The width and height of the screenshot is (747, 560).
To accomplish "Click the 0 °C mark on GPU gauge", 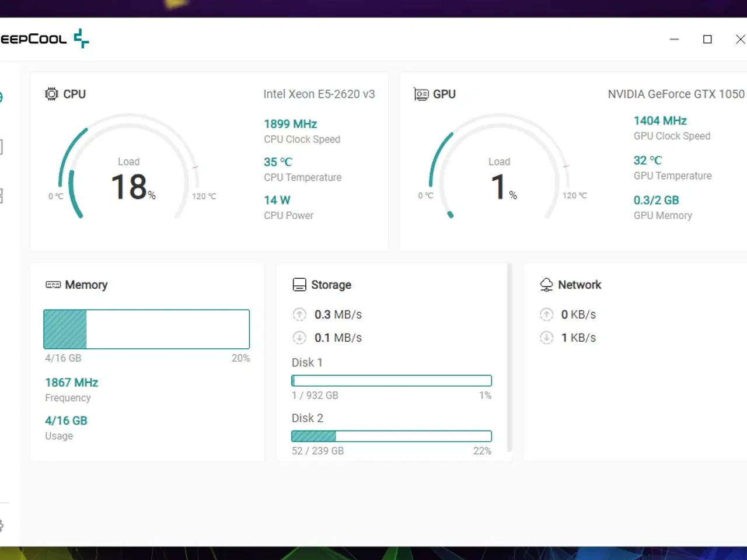I will point(426,195).
